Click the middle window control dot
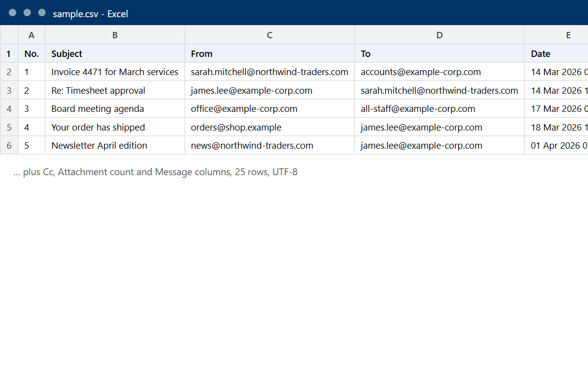 tap(27, 13)
